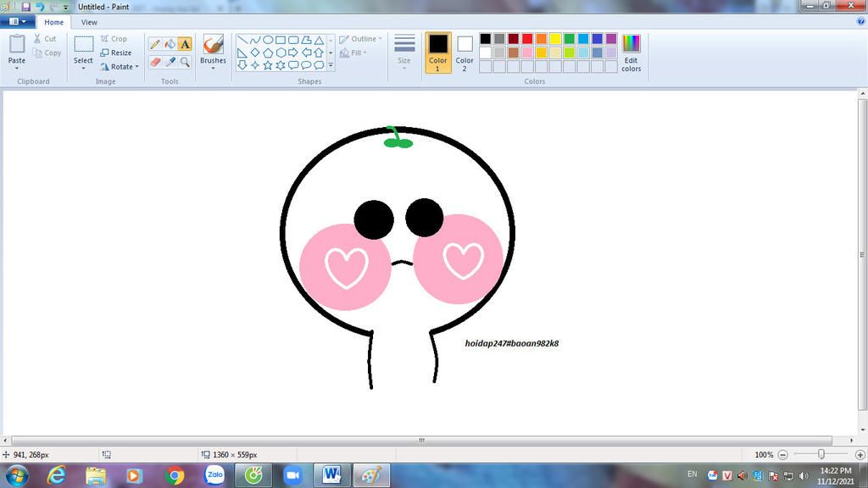
Task: Click the zoom in plus button
Action: click(860, 454)
